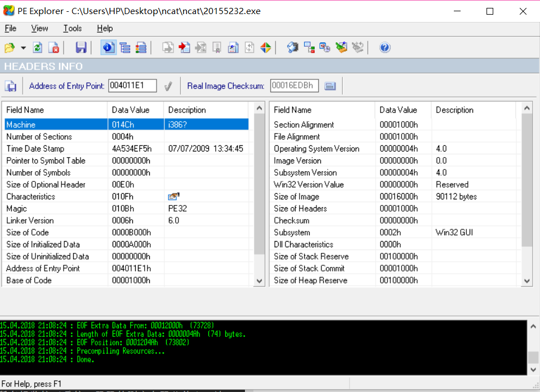540x392 pixels.
Task: Click the 4A534EF5h timestamp value
Action: [x=132, y=149]
